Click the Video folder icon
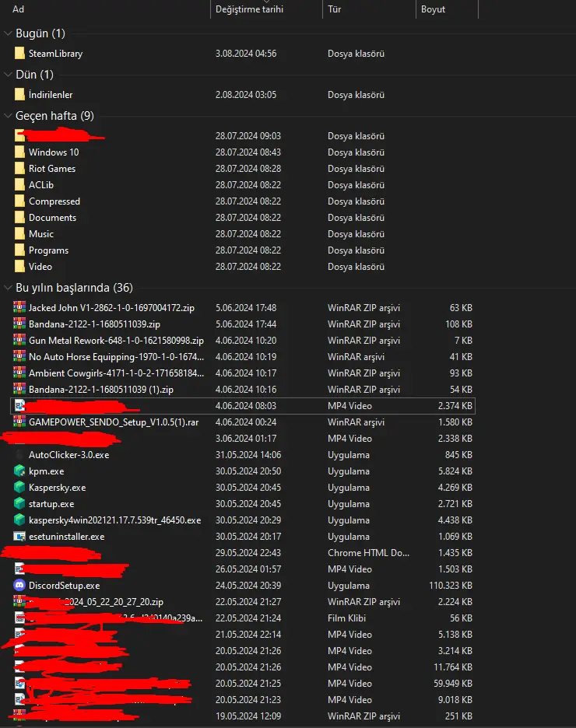The height and width of the screenshot is (728, 576). click(19, 267)
